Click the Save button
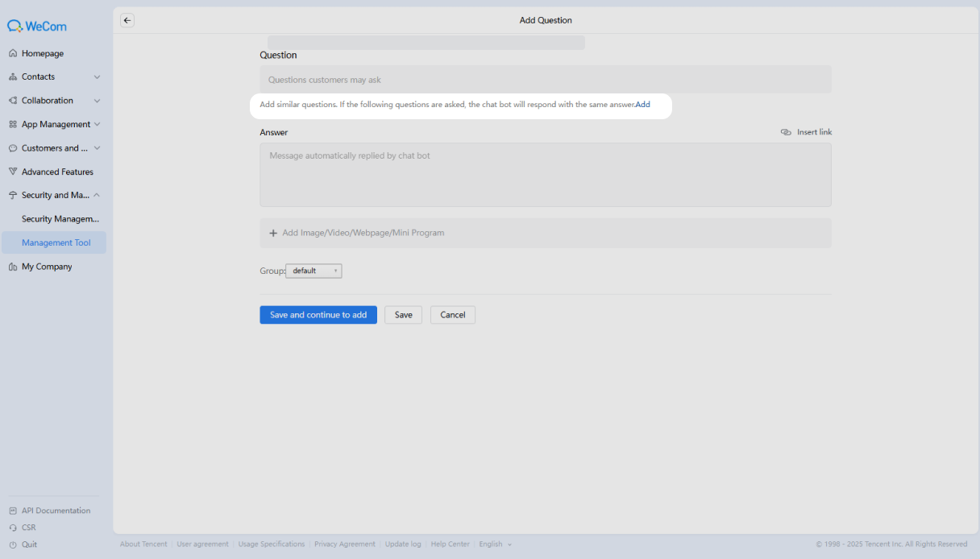Screen dimensions: 980x559 [x=403, y=315]
